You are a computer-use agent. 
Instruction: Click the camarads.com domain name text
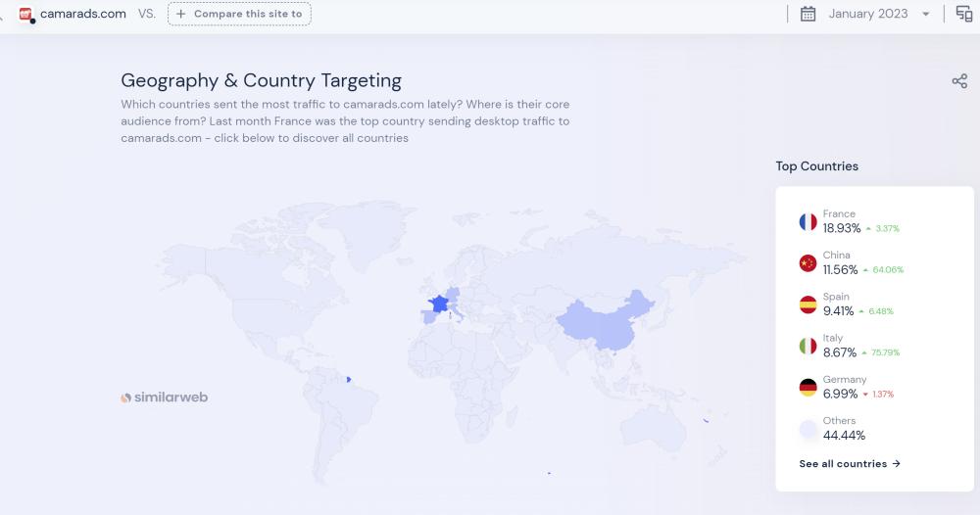tap(82, 14)
